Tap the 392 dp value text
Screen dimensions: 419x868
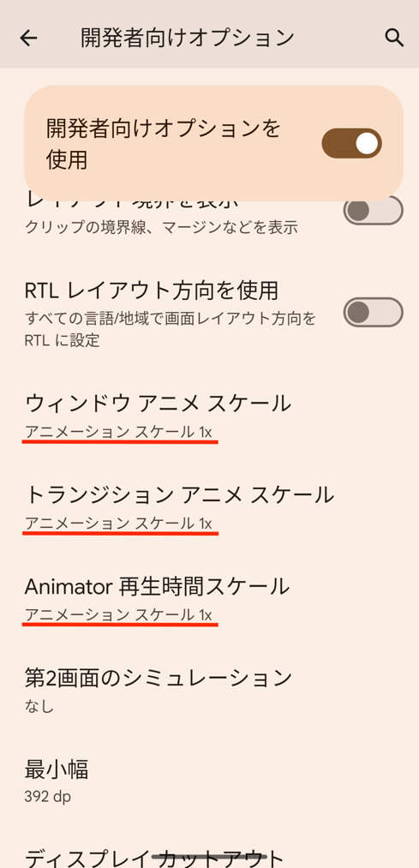click(x=48, y=797)
